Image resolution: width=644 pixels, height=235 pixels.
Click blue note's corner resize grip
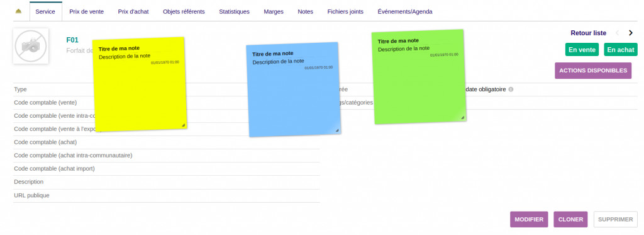(x=337, y=130)
